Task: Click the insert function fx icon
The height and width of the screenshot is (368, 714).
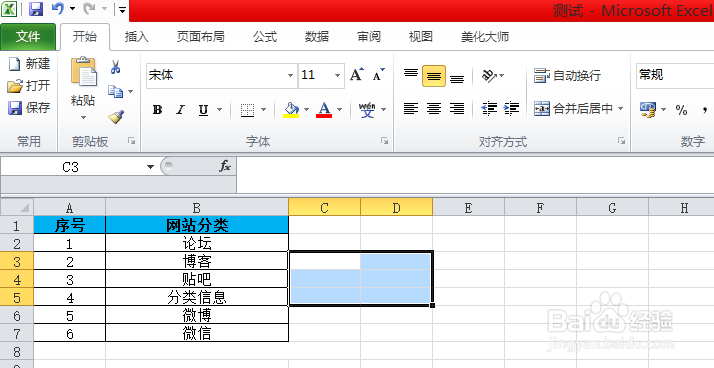Action: pyautogui.click(x=225, y=166)
